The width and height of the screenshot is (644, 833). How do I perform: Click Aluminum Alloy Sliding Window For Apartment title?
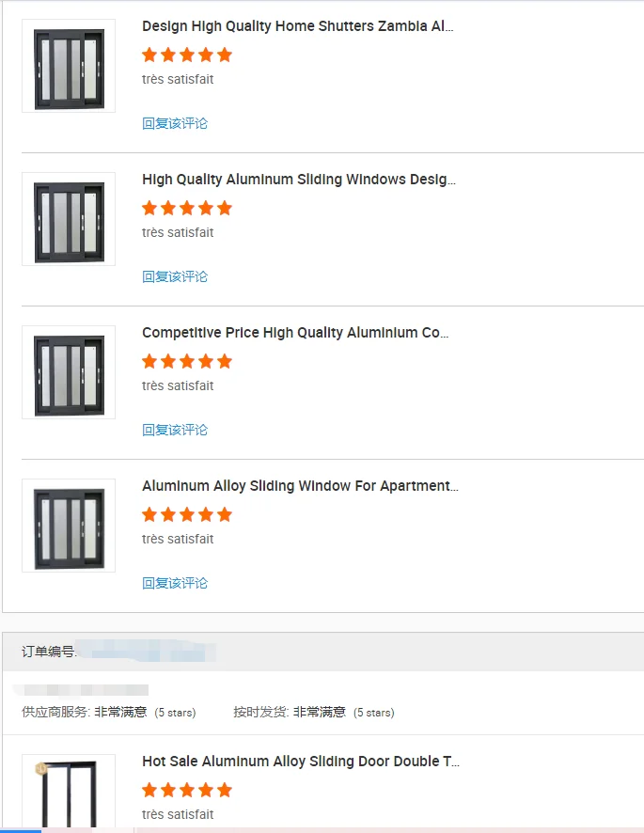coord(300,486)
